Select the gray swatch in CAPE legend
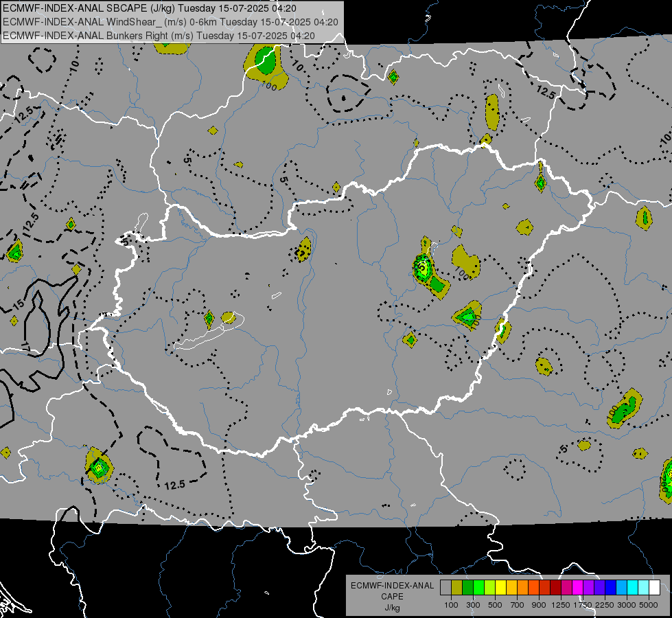 [x=445, y=588]
